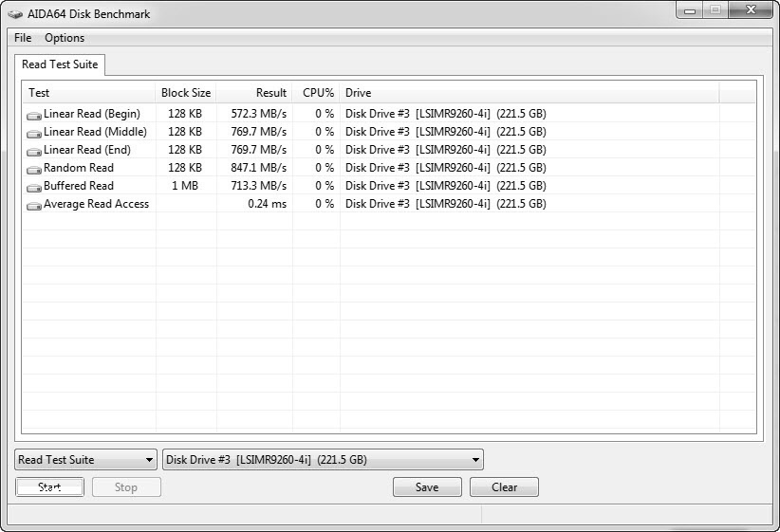The height and width of the screenshot is (532, 780).
Task: Click the 128 KB cell in Random Read row
Action: (185, 168)
